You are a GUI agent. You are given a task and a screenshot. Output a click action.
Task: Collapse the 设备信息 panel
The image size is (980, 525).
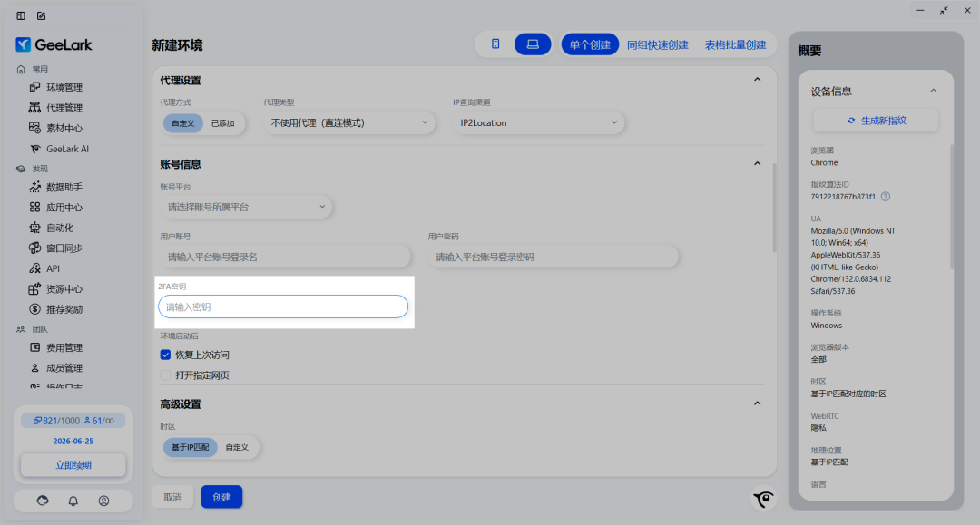point(933,92)
